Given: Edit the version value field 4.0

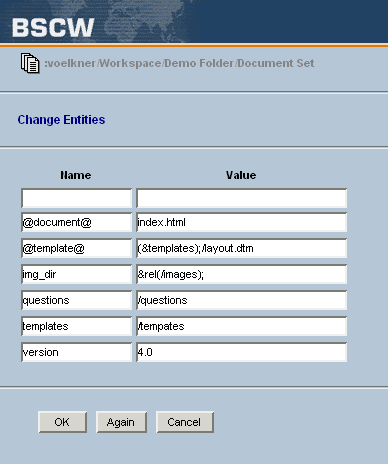Looking at the screenshot, I should pyautogui.click(x=242, y=352).
